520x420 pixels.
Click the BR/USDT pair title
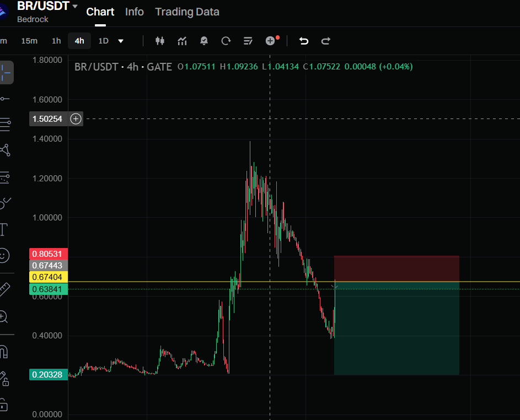[43, 6]
